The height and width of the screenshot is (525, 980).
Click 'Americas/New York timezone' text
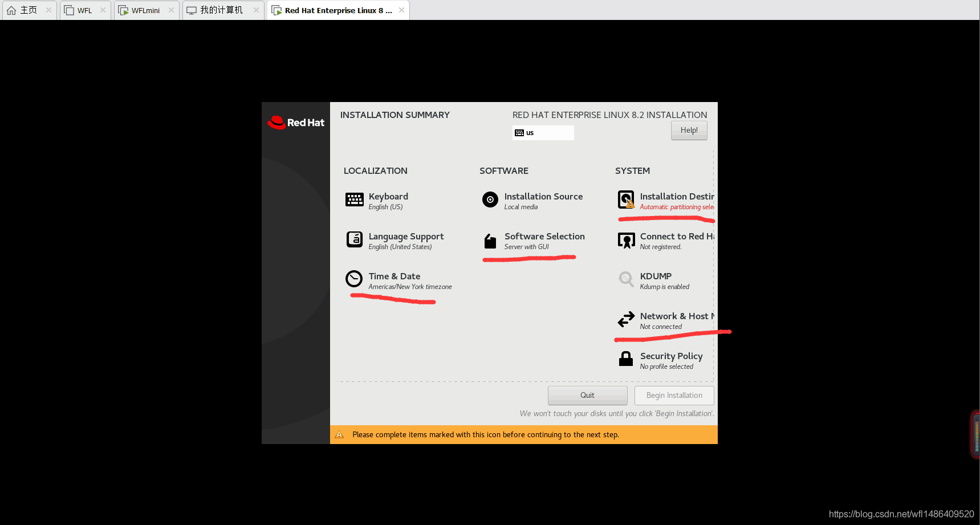pyautogui.click(x=410, y=287)
